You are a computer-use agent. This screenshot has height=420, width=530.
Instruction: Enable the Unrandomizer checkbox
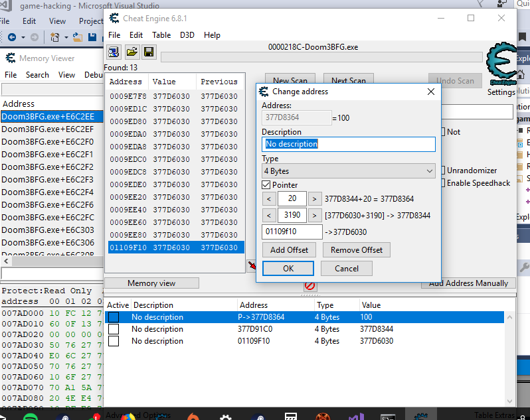coord(442,171)
